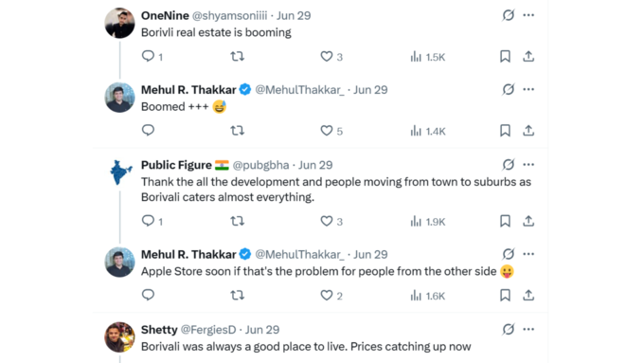The height and width of the screenshot is (363, 644).
Task: Open more options on OneNine's tweet
Action: tap(528, 15)
